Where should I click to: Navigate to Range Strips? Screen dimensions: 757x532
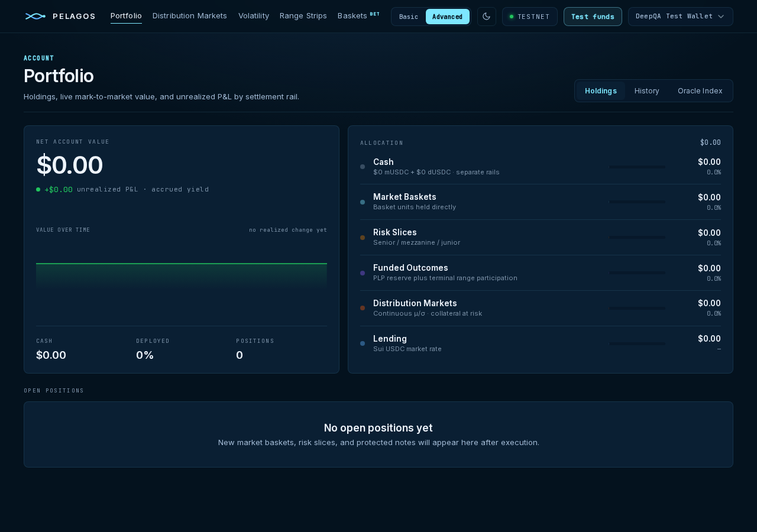pyautogui.click(x=303, y=16)
